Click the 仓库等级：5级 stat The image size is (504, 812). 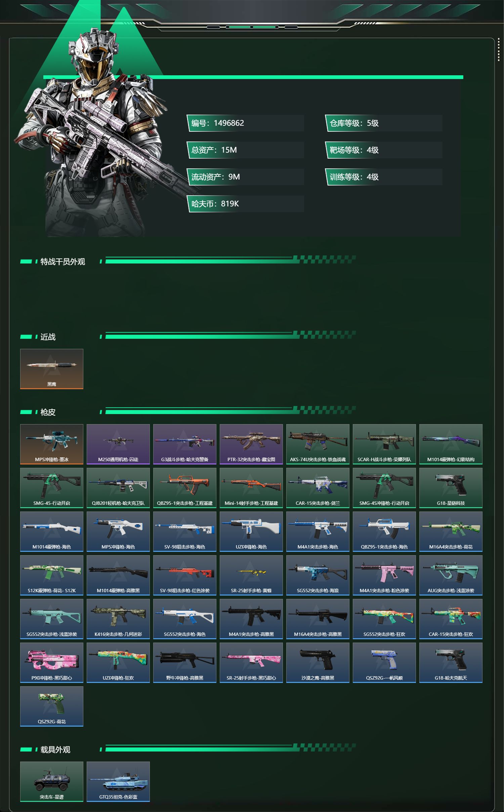[x=384, y=123]
